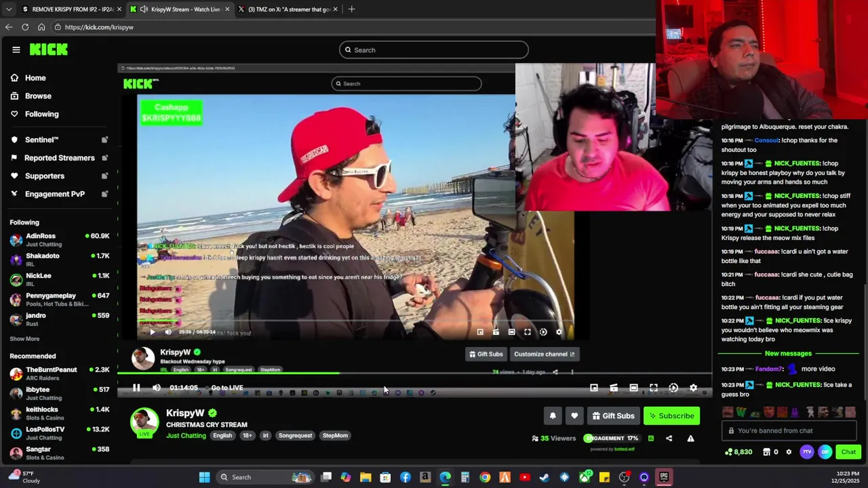Open a new browser tab
868x488 pixels.
pos(352,9)
